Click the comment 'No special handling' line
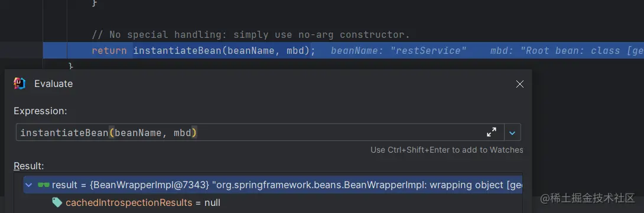The width and height of the screenshot is (644, 213). (251, 34)
